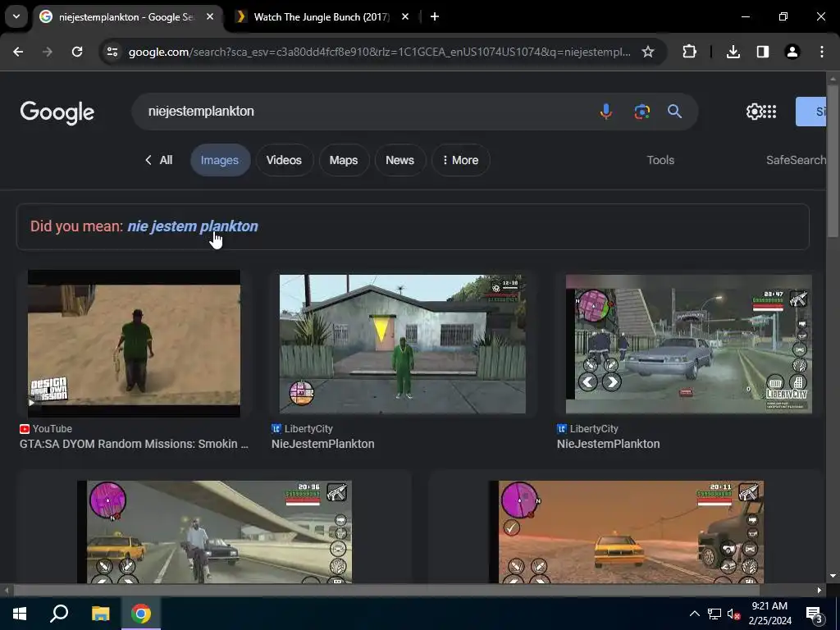840x630 pixels.
Task: Close the Watch The Jungle Bunch tab
Action: click(x=405, y=16)
